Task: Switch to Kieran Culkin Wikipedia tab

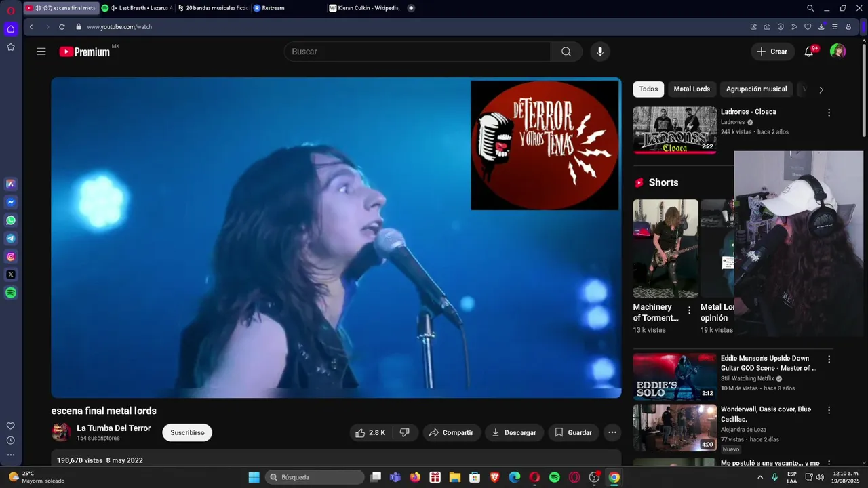Action: (364, 8)
